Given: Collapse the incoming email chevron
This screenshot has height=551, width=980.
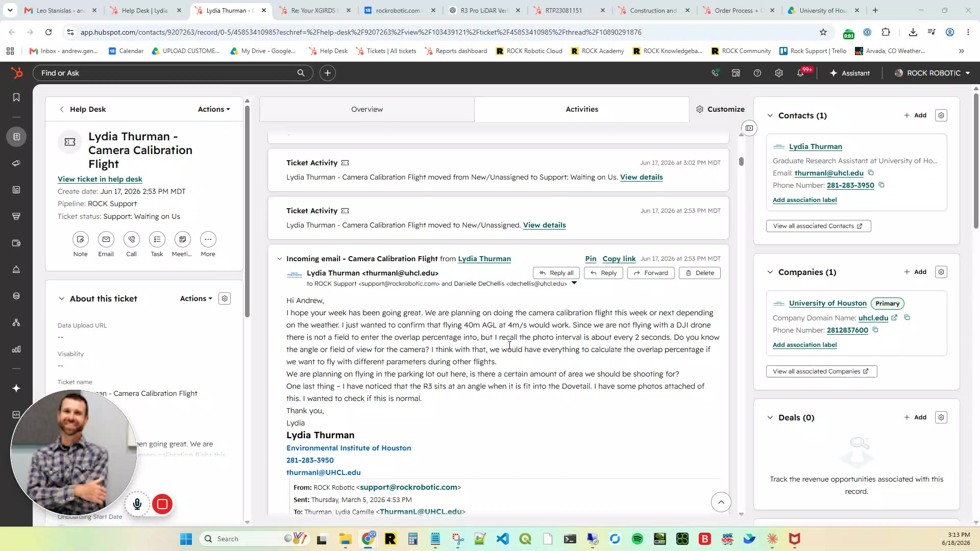Looking at the screenshot, I should [x=279, y=259].
